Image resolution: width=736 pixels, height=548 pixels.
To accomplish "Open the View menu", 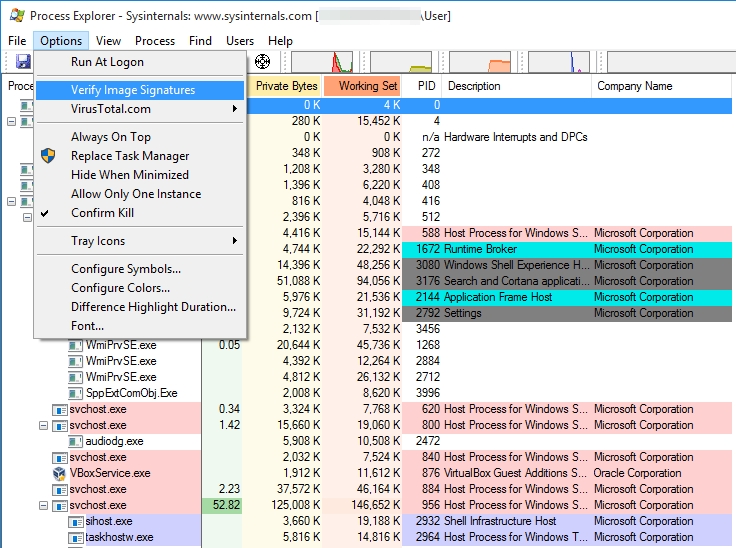I will [x=108, y=41].
